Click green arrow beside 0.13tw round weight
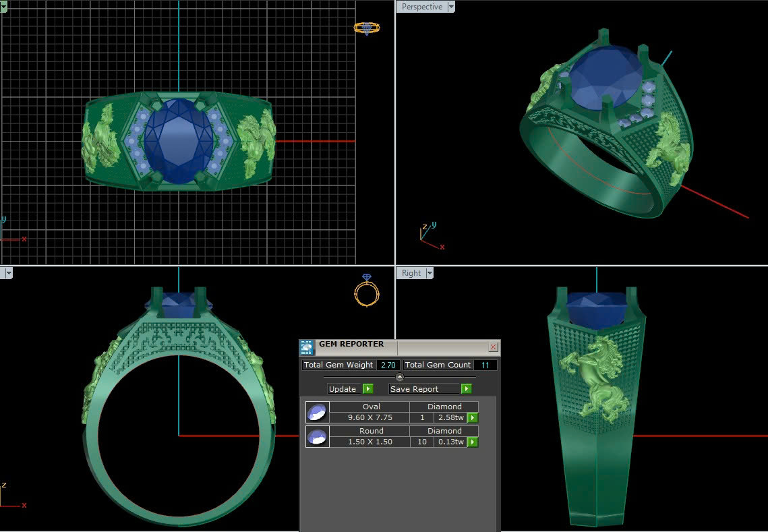 (473, 442)
